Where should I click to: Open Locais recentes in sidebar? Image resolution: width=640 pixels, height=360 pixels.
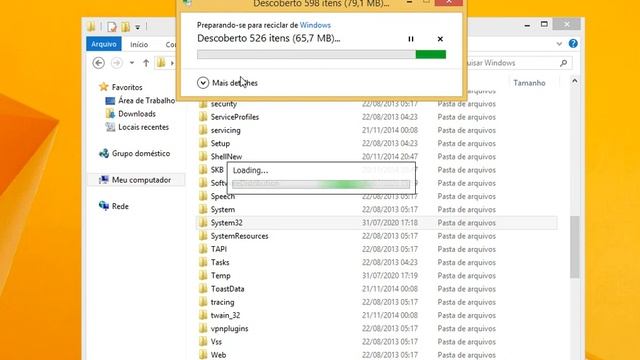pos(143,127)
